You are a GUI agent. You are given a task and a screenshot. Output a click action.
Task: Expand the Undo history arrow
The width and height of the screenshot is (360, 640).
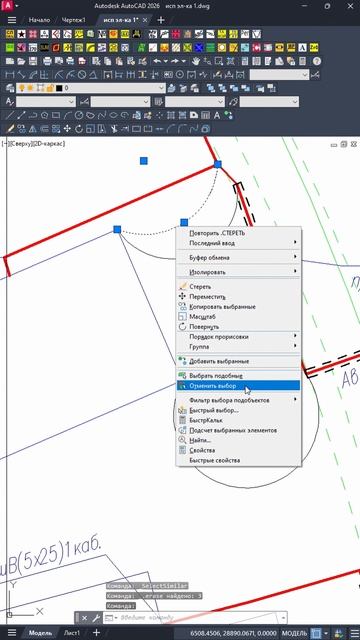[166, 61]
